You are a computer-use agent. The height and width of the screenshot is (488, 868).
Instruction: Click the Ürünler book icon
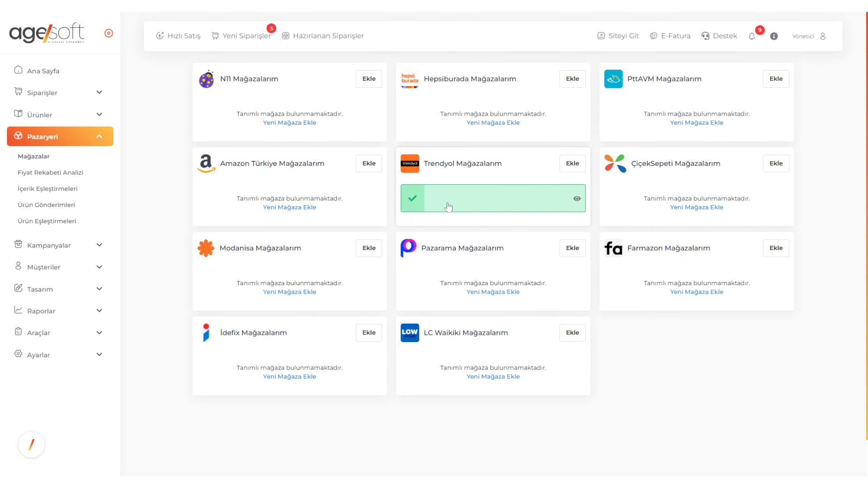(x=18, y=114)
